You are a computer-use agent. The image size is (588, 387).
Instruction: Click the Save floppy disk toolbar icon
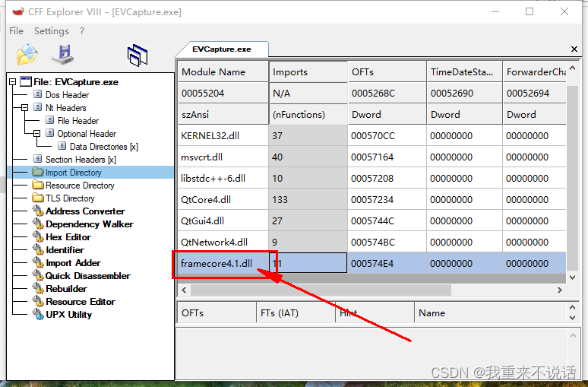(62, 55)
